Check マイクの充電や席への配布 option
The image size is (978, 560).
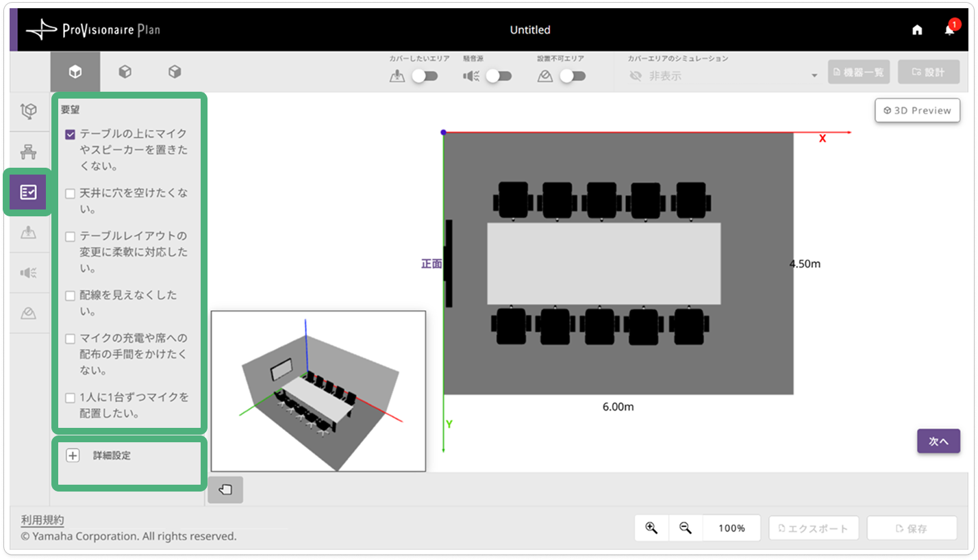[70, 339]
